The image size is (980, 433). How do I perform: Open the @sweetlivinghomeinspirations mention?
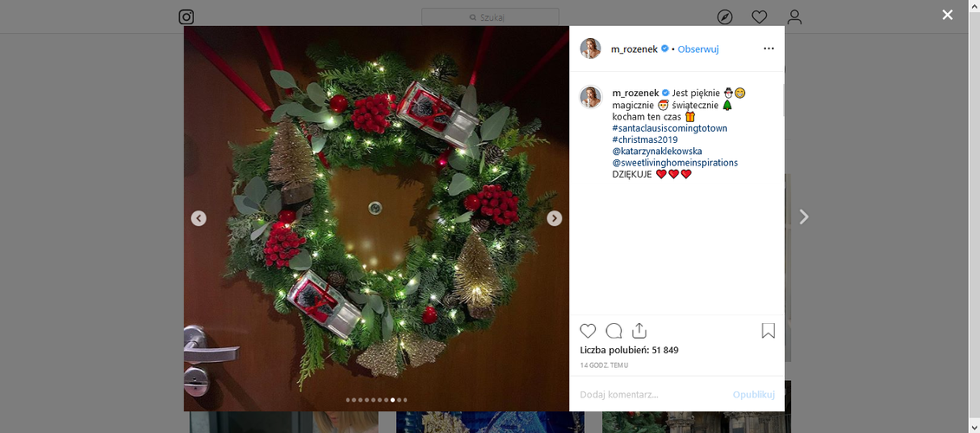coord(675,163)
